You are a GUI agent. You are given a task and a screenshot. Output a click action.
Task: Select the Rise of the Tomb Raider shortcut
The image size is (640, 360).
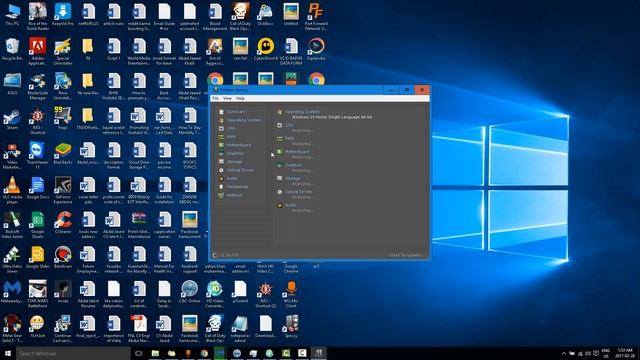[x=38, y=16]
